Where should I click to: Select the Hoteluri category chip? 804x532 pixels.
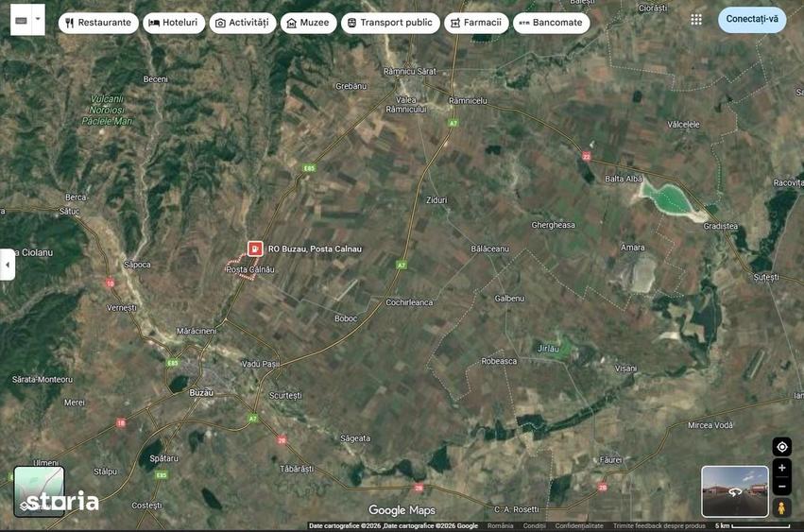174,23
